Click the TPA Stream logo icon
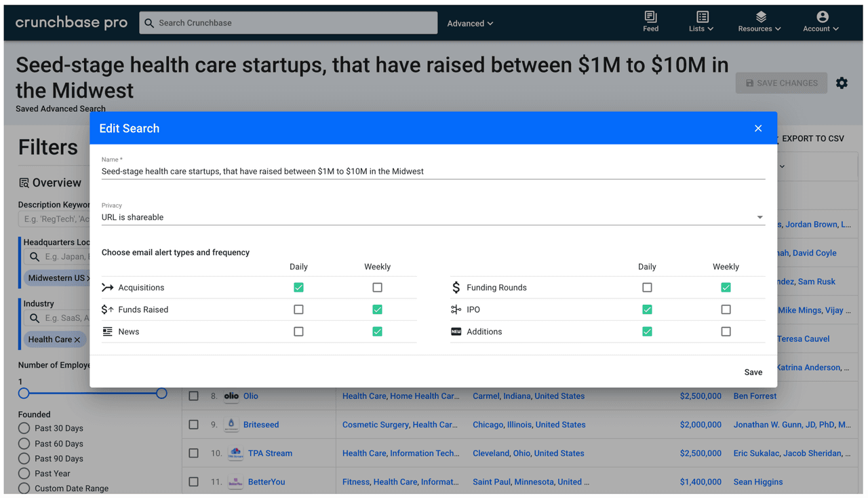This screenshot has width=868, height=498. [x=235, y=453]
